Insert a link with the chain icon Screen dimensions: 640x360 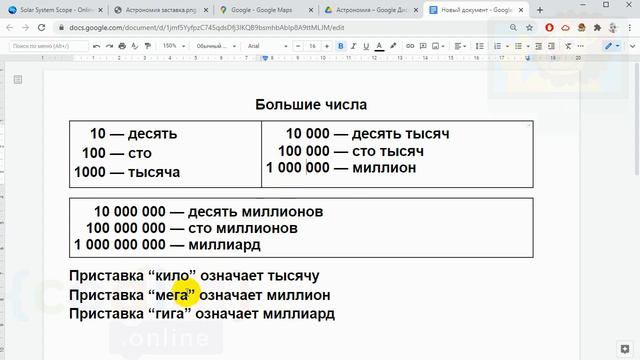pyautogui.click(x=410, y=46)
